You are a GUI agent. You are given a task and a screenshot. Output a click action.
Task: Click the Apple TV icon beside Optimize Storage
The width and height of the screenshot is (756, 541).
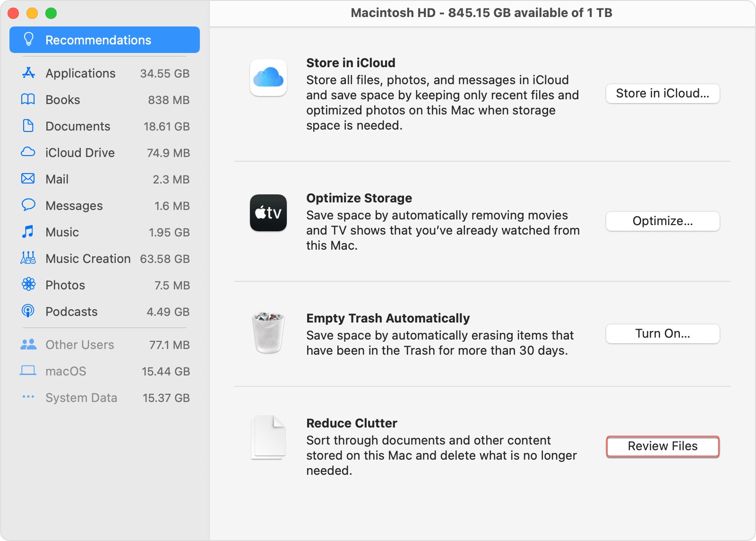click(x=268, y=213)
